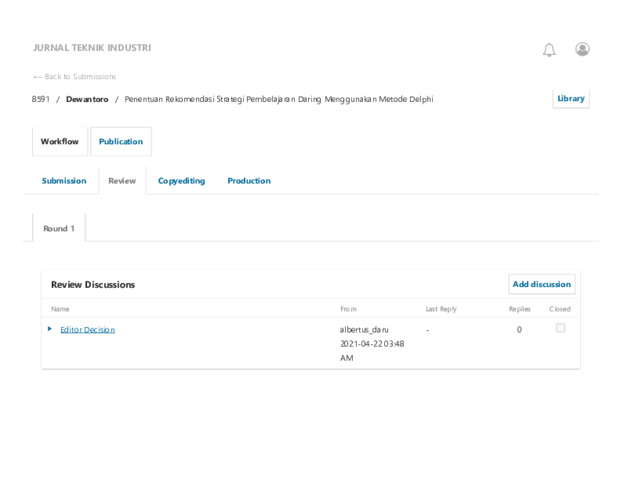This screenshot has height=480, width=621.
Task: Click the author name Dewantoro
Action: [87, 99]
